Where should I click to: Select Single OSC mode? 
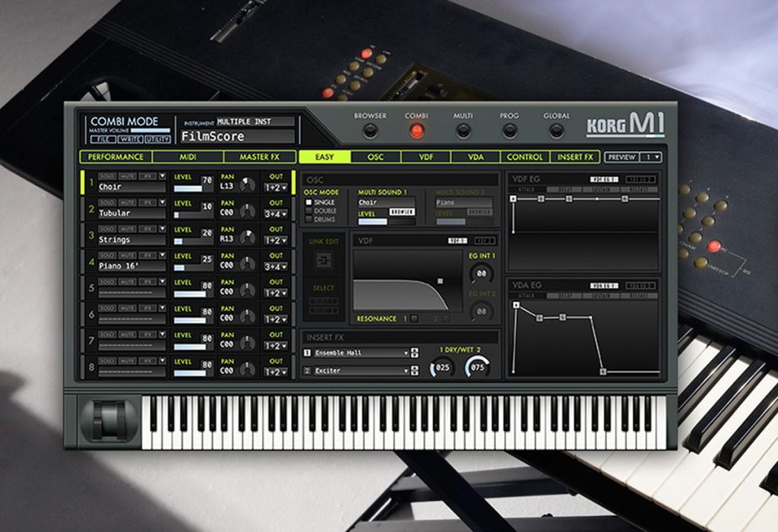(x=308, y=202)
